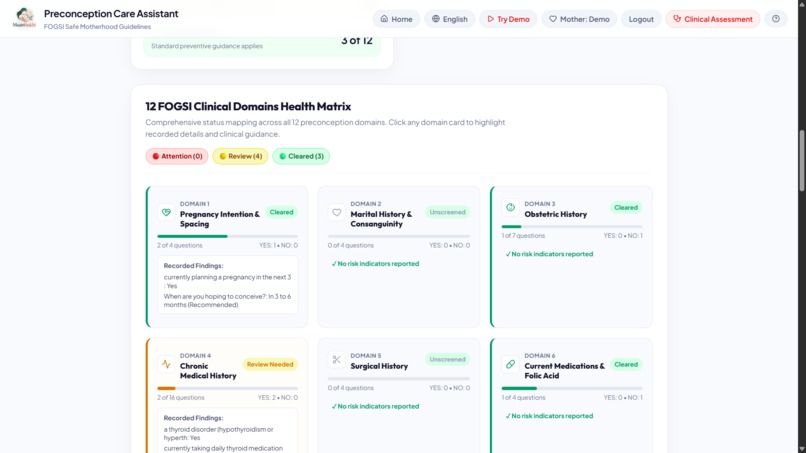Screen dimensions: 806x453
Task: Click the Marital History heart icon
Action: [x=337, y=212]
